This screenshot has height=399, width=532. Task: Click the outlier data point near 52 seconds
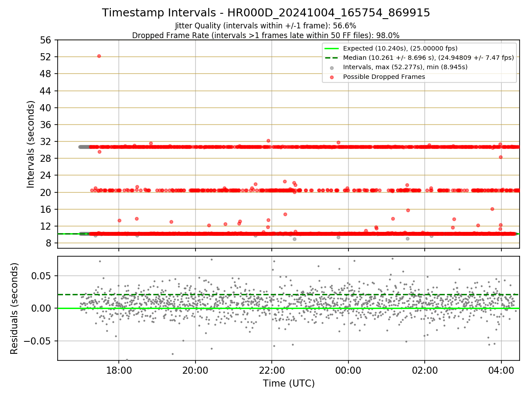tap(99, 56)
